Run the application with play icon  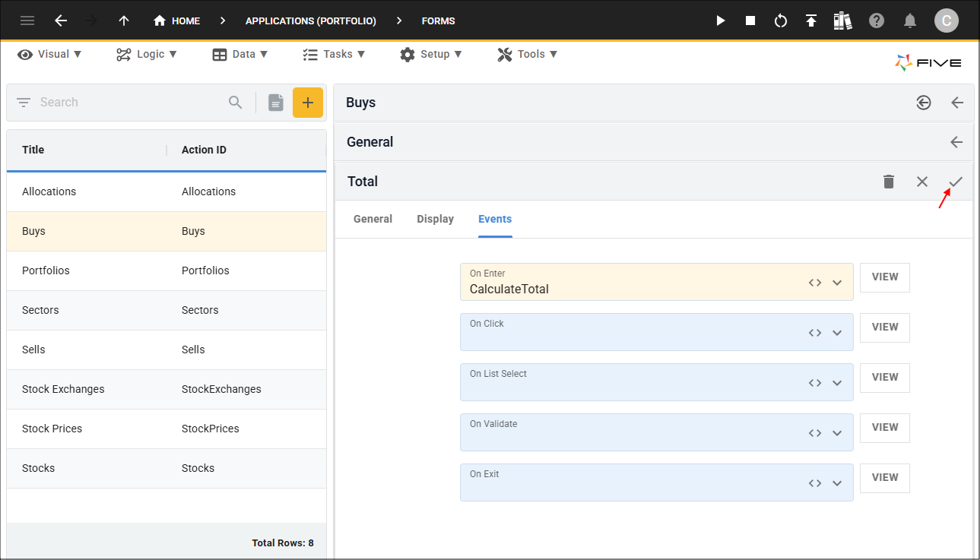click(721, 21)
